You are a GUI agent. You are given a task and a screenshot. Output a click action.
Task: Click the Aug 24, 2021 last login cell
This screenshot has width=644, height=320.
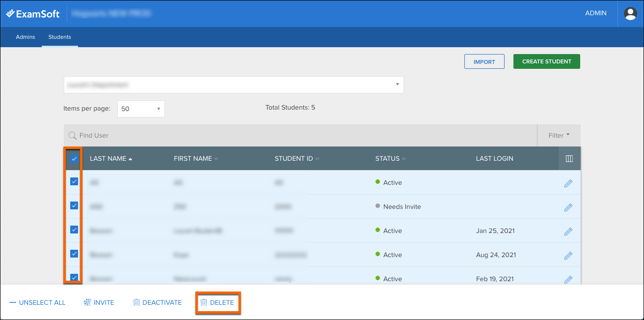click(x=496, y=255)
